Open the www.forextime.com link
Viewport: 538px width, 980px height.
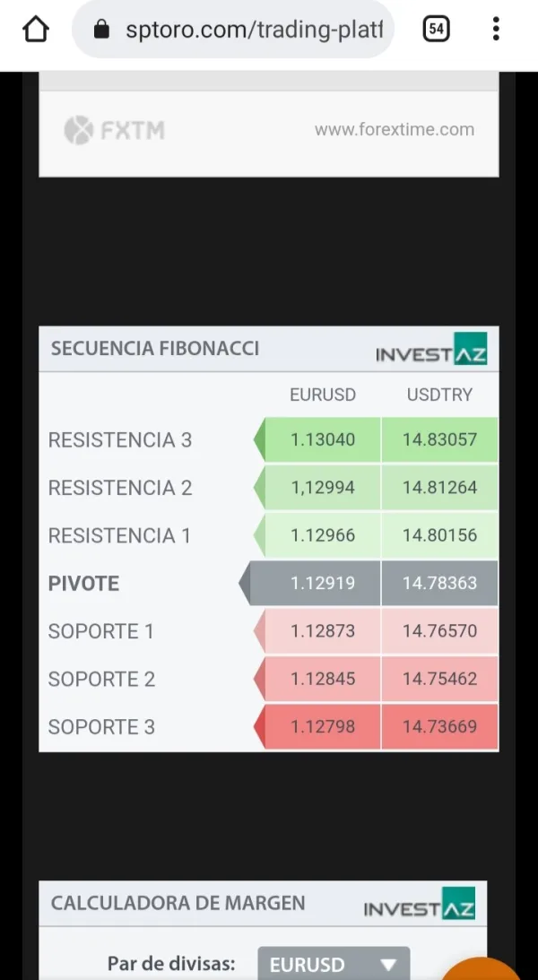394,130
